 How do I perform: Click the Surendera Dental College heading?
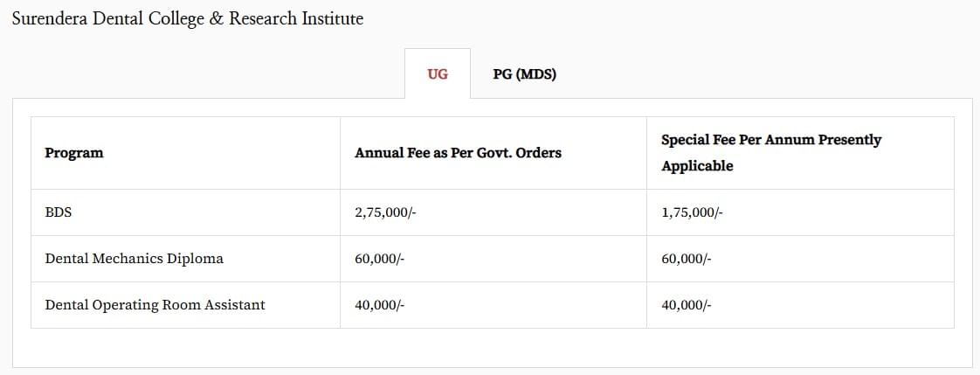pos(187,18)
